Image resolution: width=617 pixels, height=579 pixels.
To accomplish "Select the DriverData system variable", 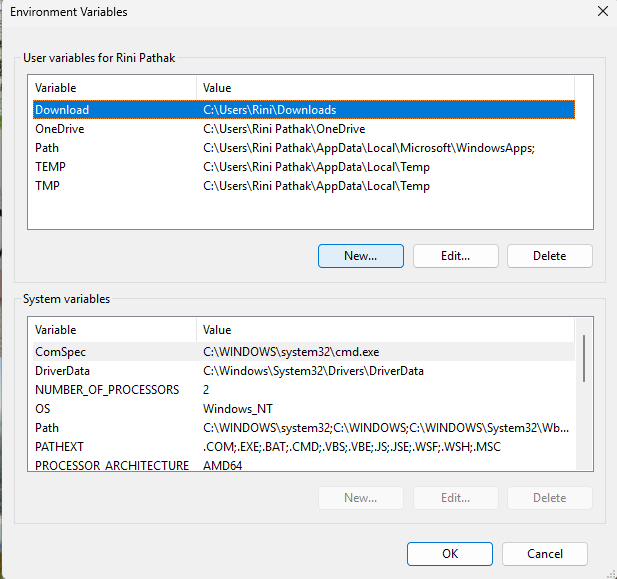I will tap(64, 371).
